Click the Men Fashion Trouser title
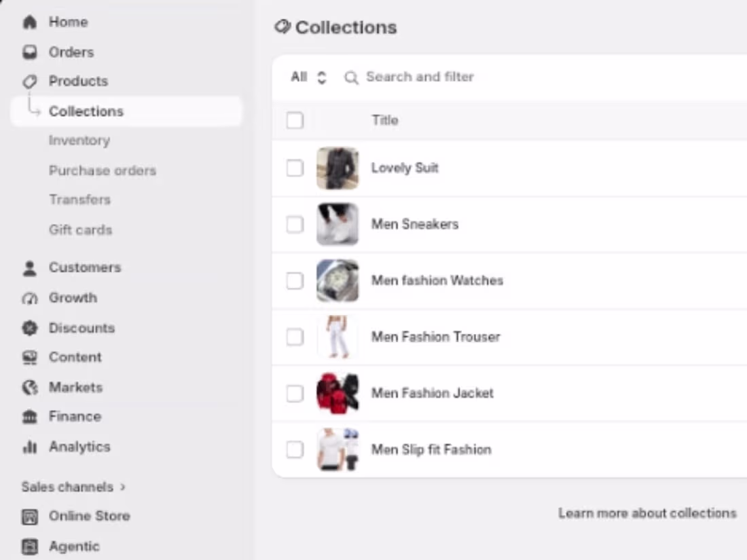The height and width of the screenshot is (560, 747). [x=436, y=337]
